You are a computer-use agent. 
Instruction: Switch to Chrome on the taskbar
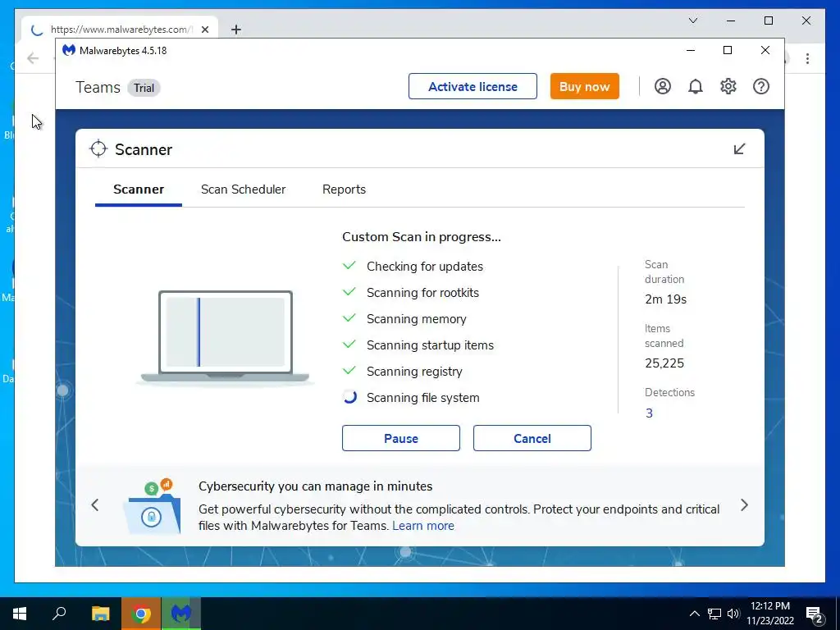[x=141, y=614]
